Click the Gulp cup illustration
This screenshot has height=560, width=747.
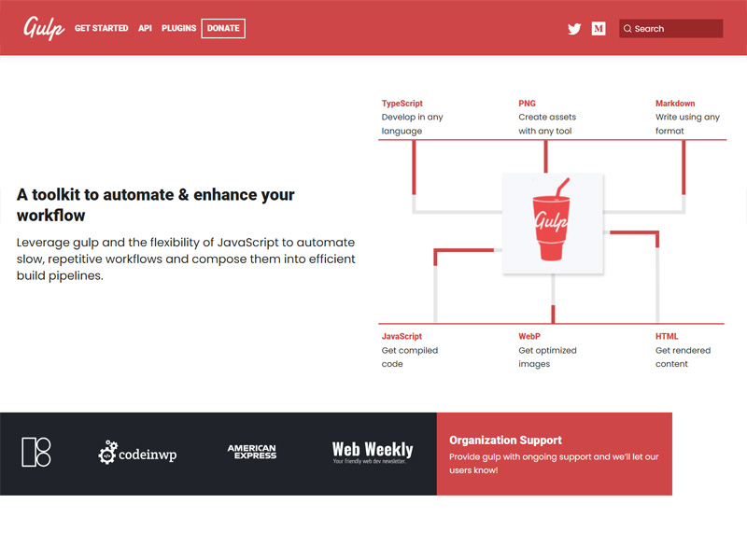552,224
